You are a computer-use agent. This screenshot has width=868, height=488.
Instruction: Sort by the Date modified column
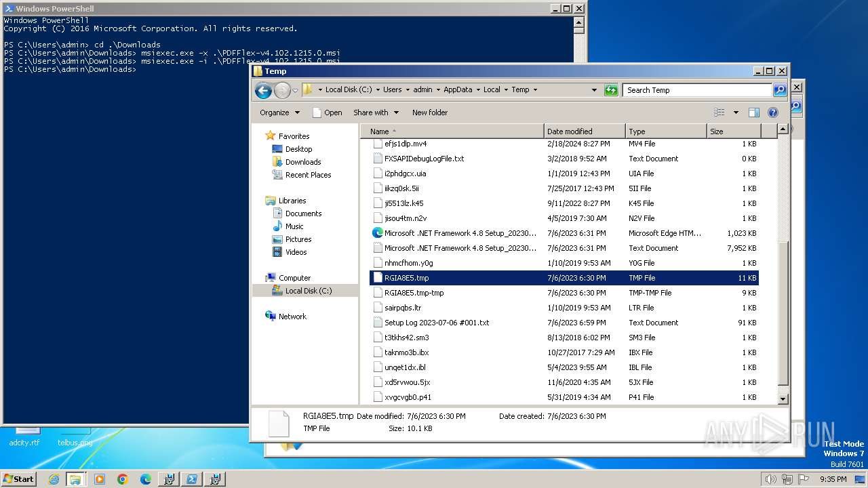tap(585, 131)
